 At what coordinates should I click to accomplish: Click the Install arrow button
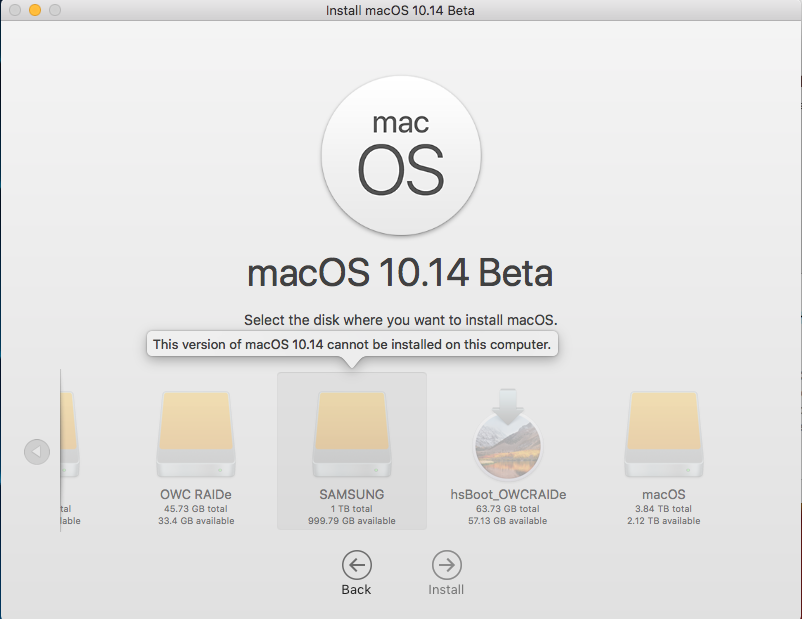coord(447,565)
